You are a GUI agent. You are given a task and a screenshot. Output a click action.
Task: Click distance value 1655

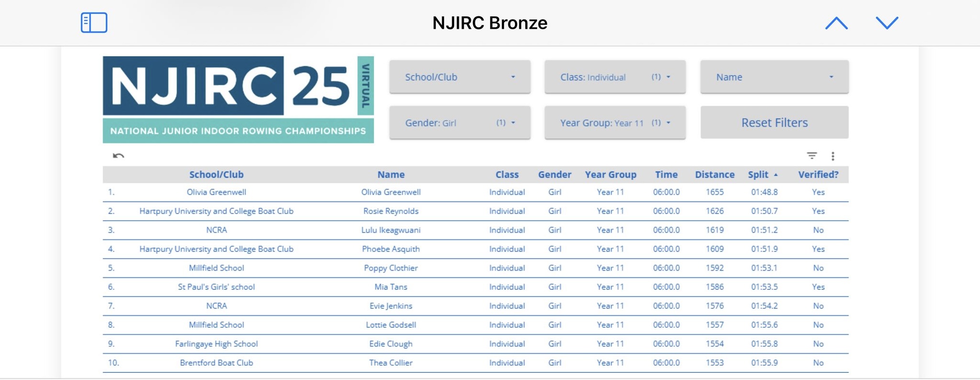click(714, 192)
